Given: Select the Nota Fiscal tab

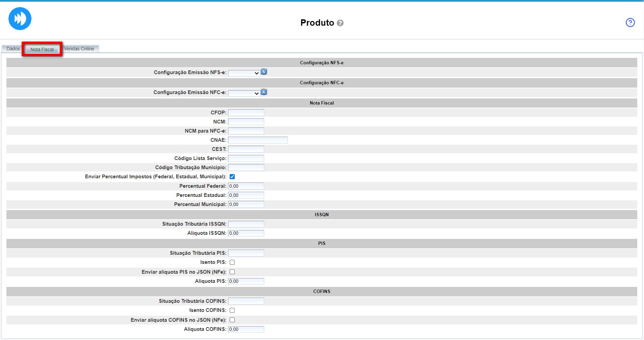Looking at the screenshot, I should [x=42, y=49].
